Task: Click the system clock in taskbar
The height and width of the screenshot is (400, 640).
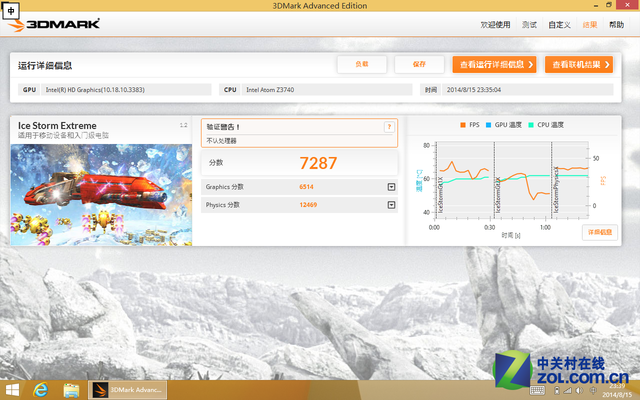Action: [617, 390]
